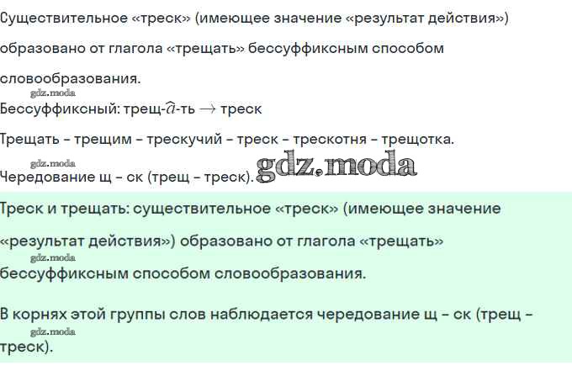Click the line starting «Существительное «треск»»
572x392 pixels.
coord(254,18)
